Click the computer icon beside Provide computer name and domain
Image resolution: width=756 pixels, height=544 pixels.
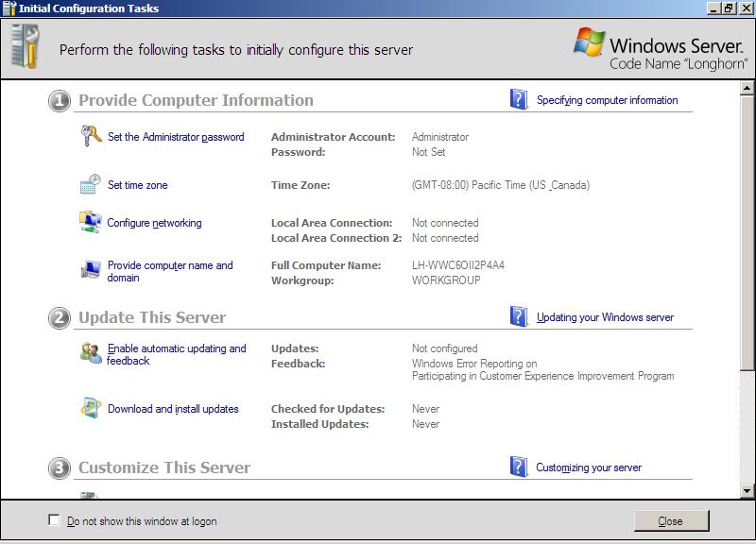pos(91,270)
